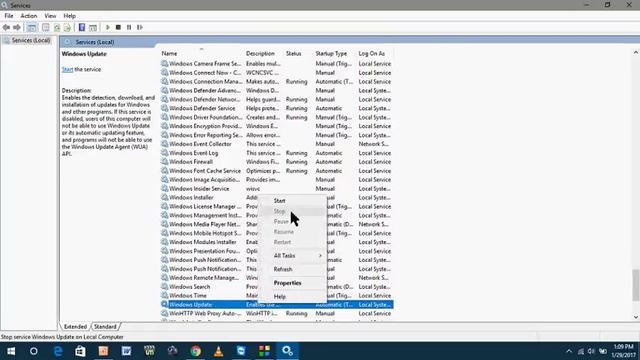Click the gear icon of Windows Media Player Network service
The width and height of the screenshot is (640, 360).
point(164,224)
